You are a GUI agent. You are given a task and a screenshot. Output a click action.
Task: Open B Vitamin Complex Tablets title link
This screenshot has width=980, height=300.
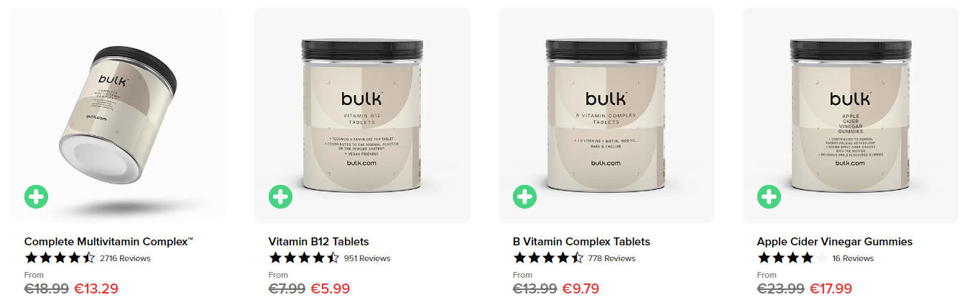581,242
